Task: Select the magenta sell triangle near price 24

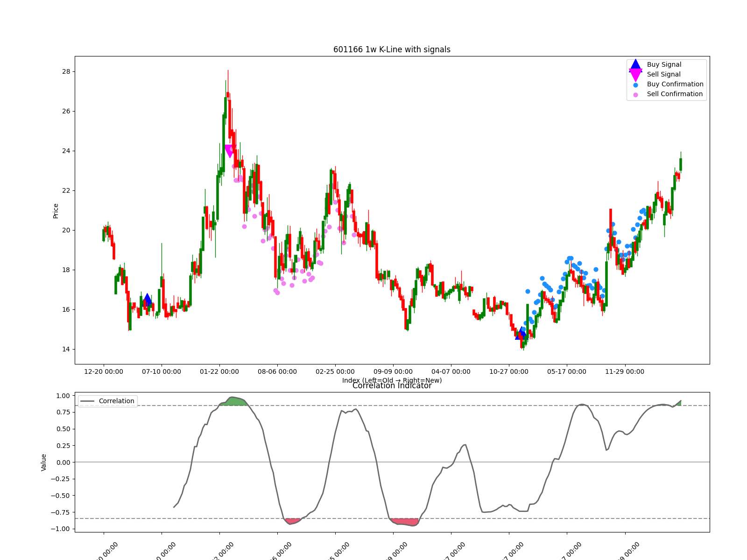Action: pos(229,151)
